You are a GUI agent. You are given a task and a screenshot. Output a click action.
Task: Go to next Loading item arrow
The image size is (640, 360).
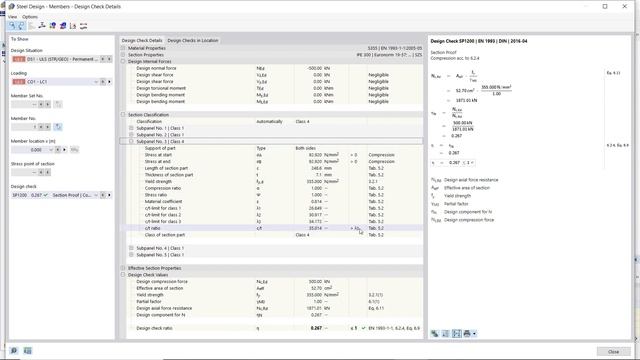point(109,82)
